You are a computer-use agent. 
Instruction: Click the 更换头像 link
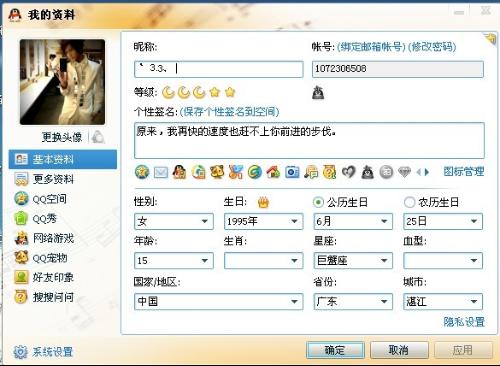click(x=62, y=137)
